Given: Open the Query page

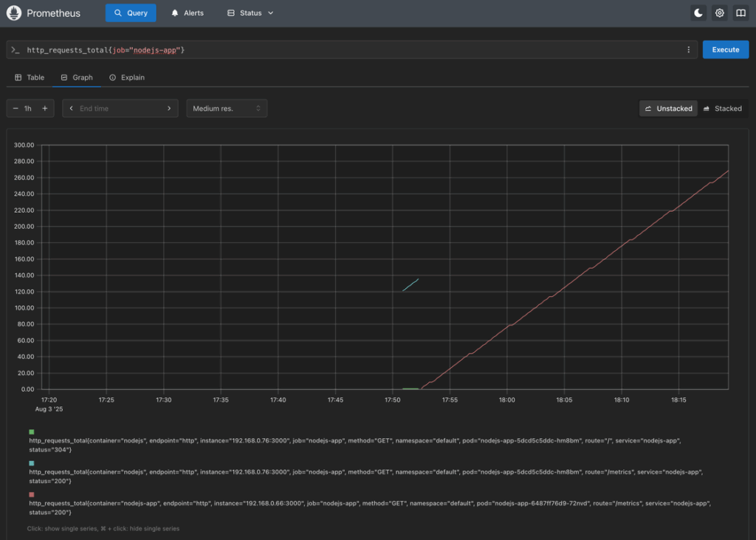Looking at the screenshot, I should (131, 13).
